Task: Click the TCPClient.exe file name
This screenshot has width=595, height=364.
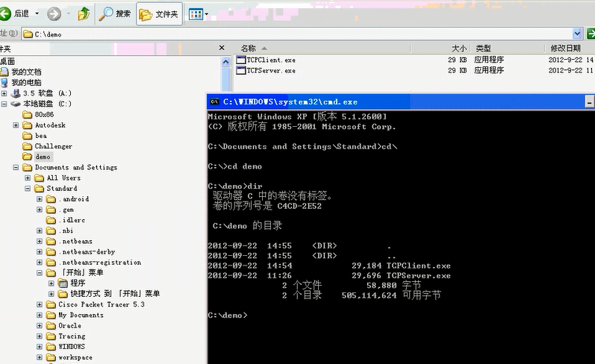Action: (271, 60)
